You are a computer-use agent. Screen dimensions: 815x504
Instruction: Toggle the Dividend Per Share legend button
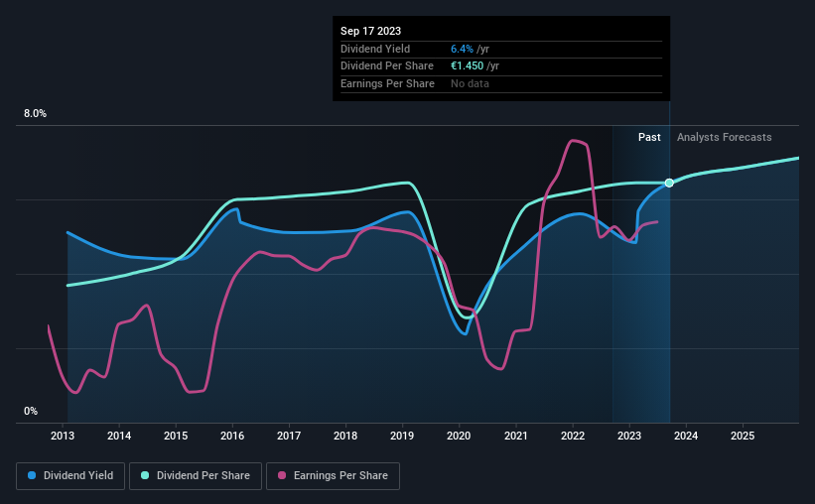(196, 476)
